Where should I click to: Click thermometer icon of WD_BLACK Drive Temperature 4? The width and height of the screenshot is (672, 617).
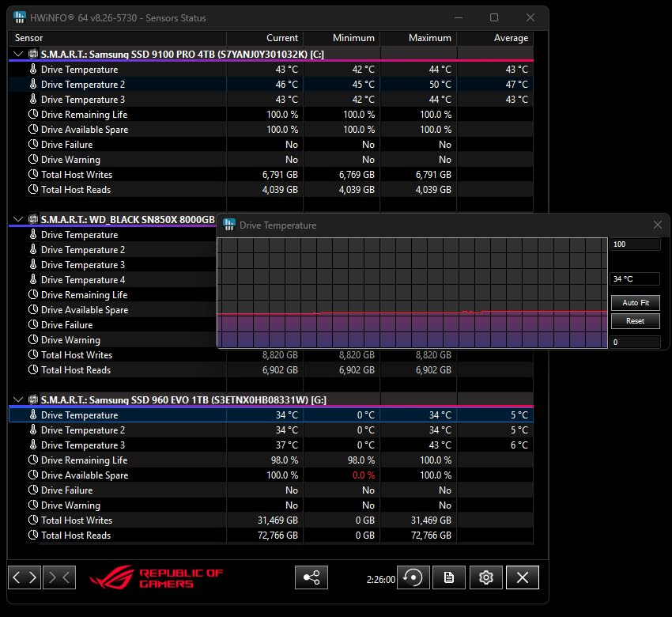pos(33,279)
